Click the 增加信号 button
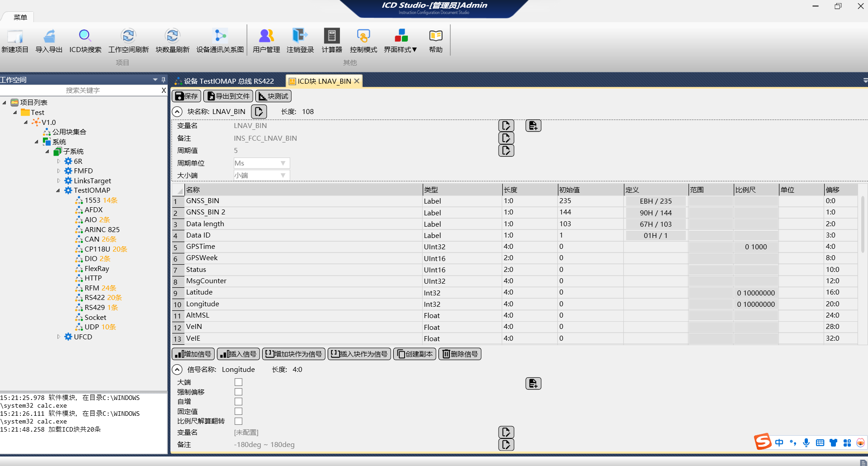This screenshot has height=466, width=868. [193, 354]
